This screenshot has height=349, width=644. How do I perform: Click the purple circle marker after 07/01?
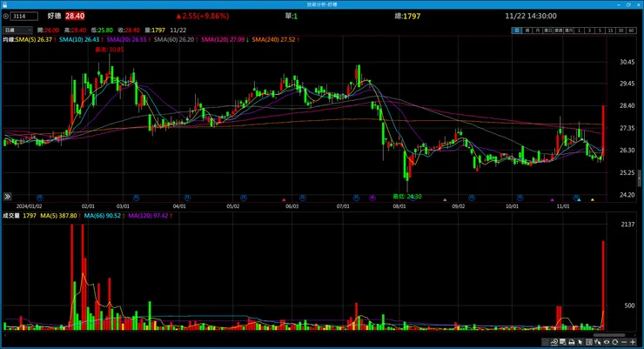(x=372, y=198)
